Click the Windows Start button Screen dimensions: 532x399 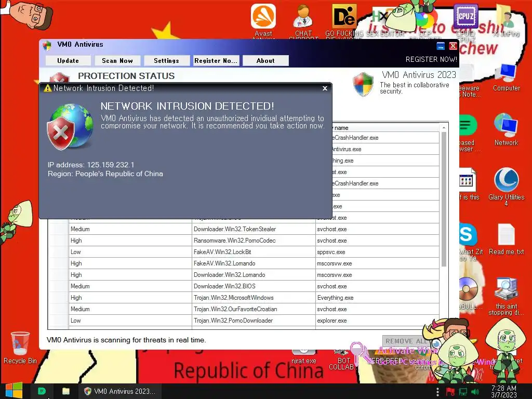click(14, 391)
